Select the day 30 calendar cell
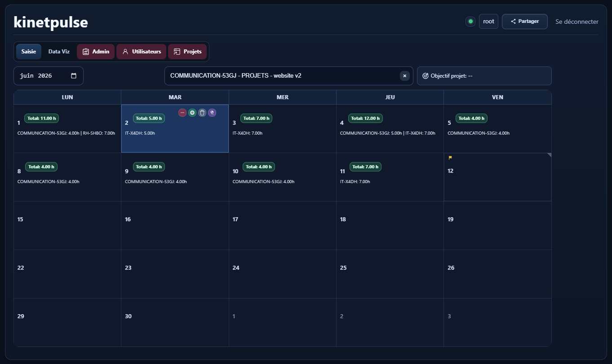Image resolution: width=612 pixels, height=364 pixels. 175,323
